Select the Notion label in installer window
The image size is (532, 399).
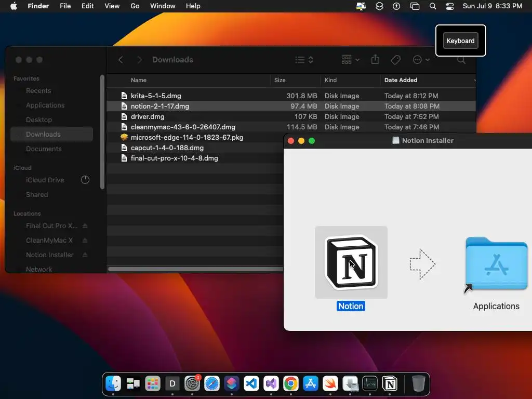click(351, 306)
